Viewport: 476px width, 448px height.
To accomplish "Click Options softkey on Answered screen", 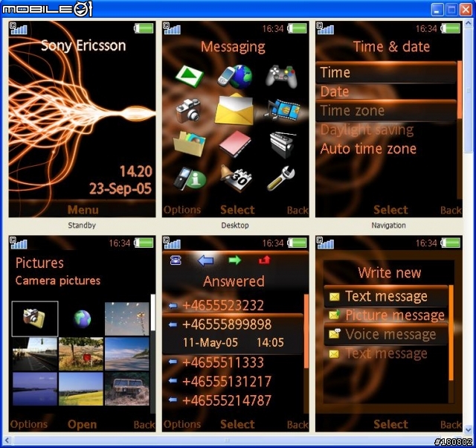I will 182,424.
